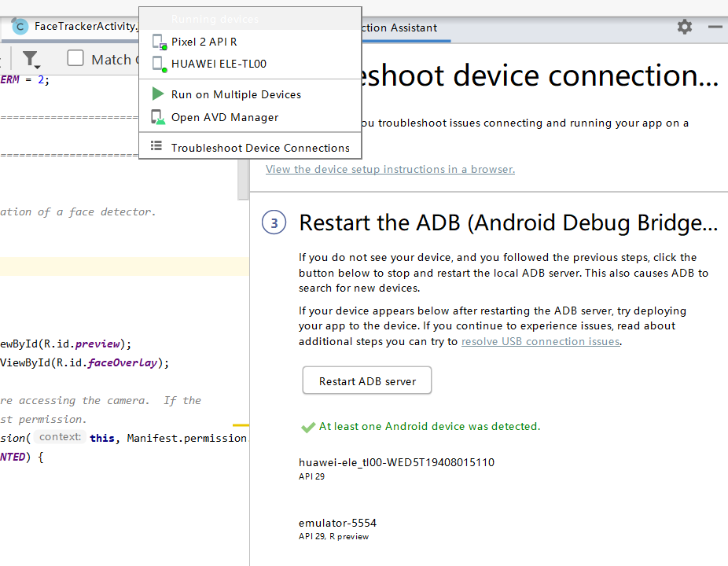Click the editor vertical scrollbar thumb
The image size is (728, 566).
[x=243, y=179]
